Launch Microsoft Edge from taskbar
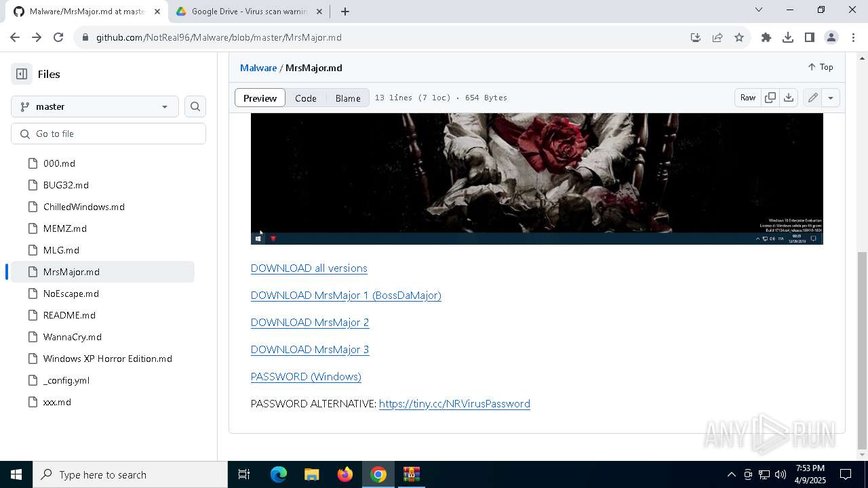868x488 pixels. (279, 474)
